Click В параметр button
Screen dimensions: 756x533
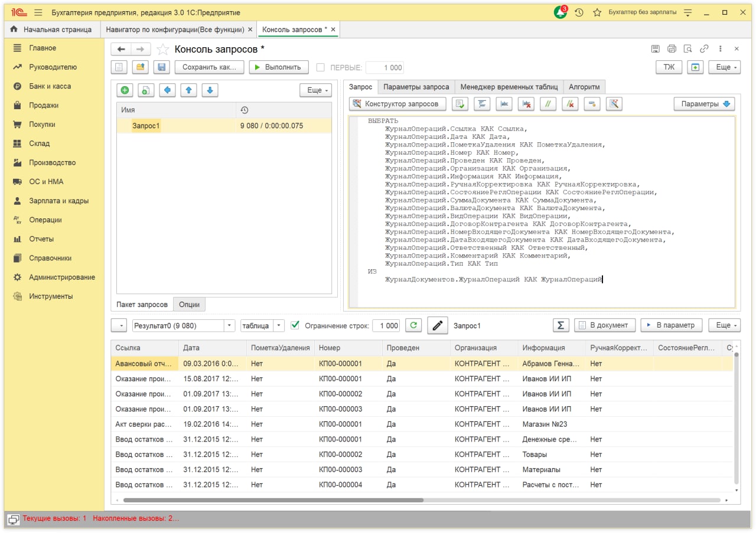click(x=672, y=325)
